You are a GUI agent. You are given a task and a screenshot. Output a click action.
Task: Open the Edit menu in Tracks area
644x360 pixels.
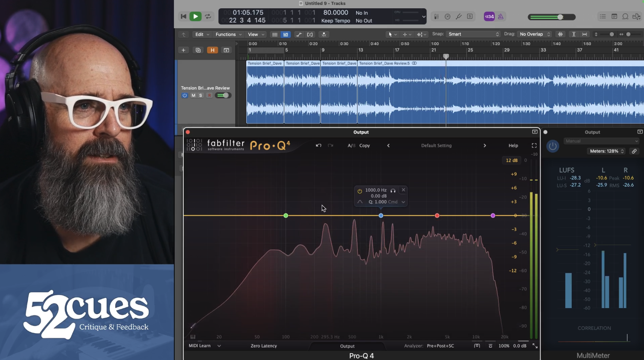click(x=202, y=35)
